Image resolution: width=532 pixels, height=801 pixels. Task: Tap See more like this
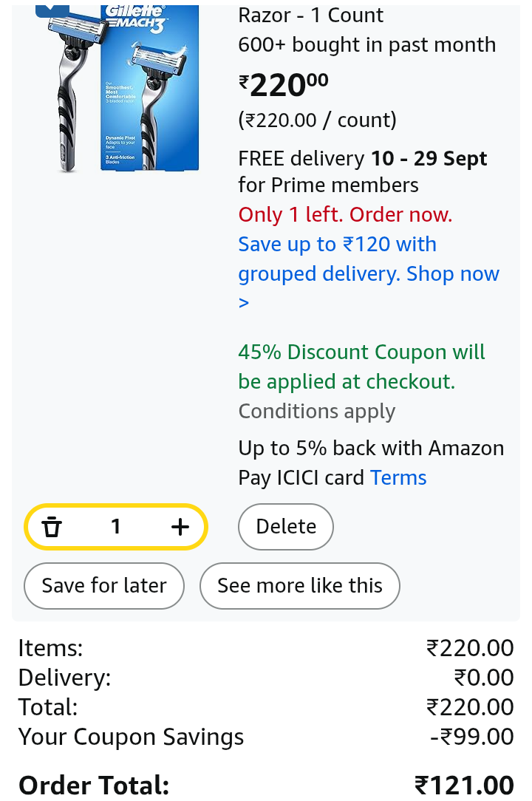pyautogui.click(x=300, y=586)
